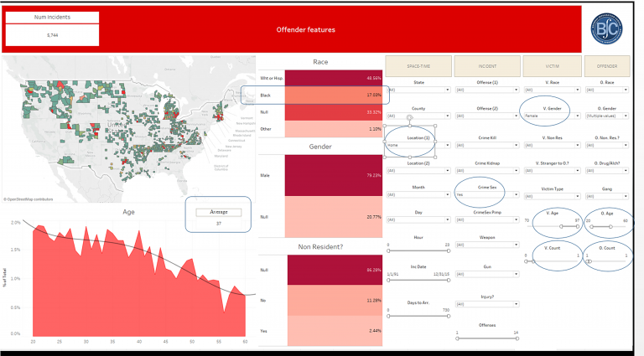The width and height of the screenshot is (644, 356).
Task: Open the Weapon filter dropdown
Action: [487, 245]
